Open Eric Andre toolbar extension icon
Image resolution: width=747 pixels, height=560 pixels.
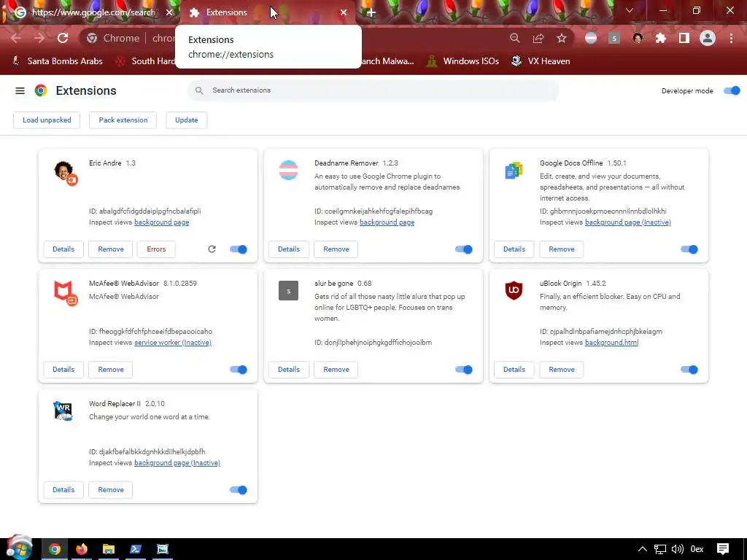tap(638, 38)
